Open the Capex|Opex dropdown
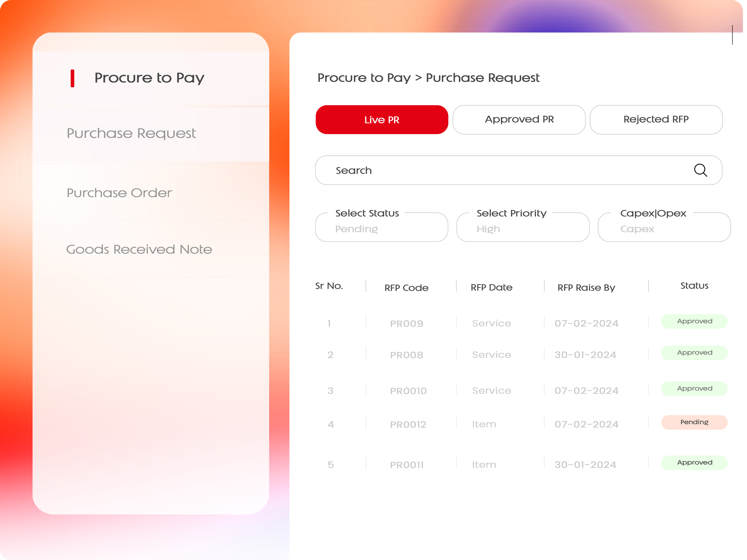This screenshot has width=747, height=560. point(664,227)
